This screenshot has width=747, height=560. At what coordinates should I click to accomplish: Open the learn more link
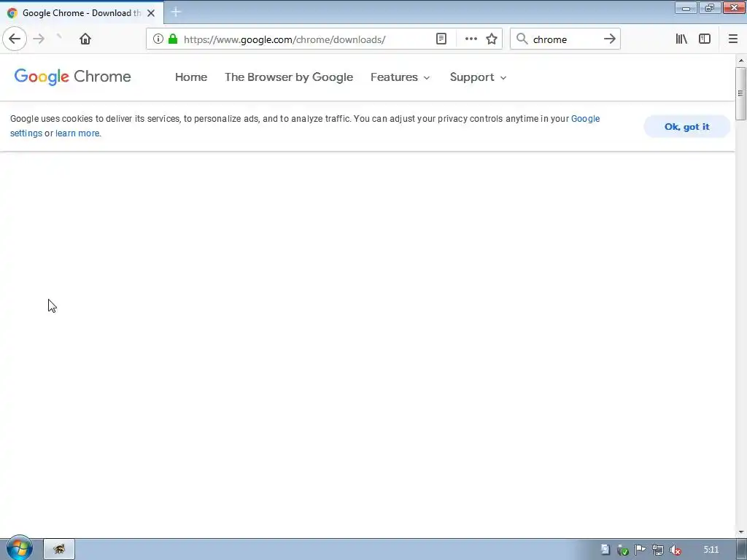coord(77,133)
